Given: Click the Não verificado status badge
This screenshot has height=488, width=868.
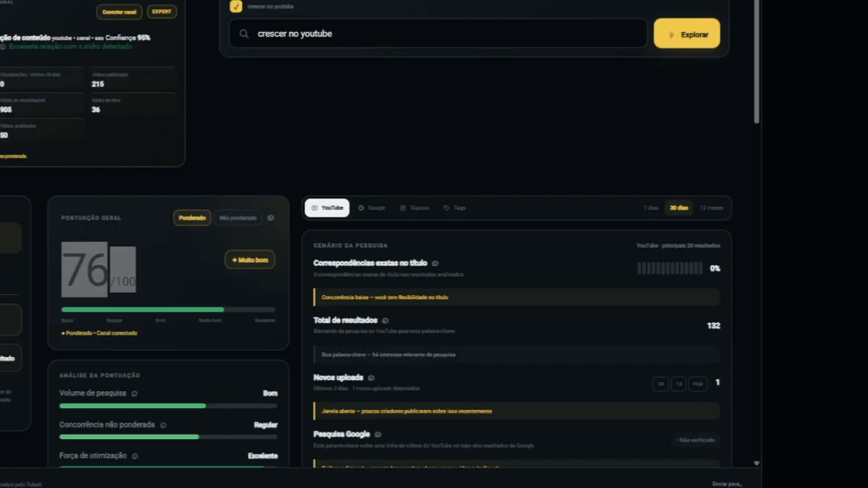Looking at the screenshot, I should [x=696, y=441].
